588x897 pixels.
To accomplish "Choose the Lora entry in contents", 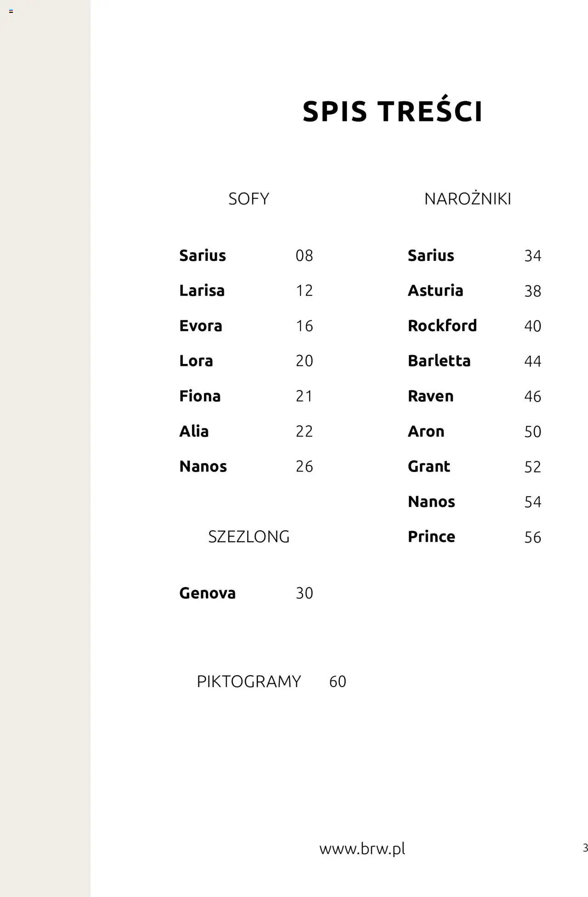I will tap(246, 361).
